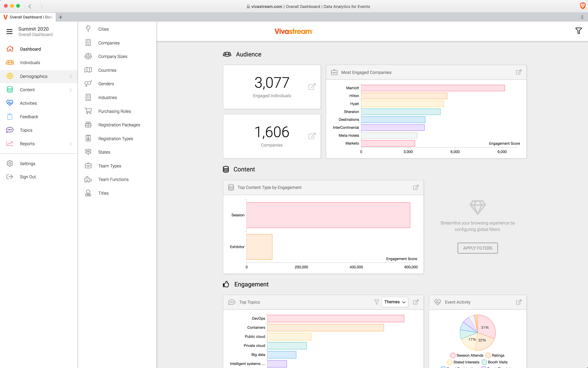Click the Vivastream logo
The image size is (588, 368).
click(x=294, y=31)
